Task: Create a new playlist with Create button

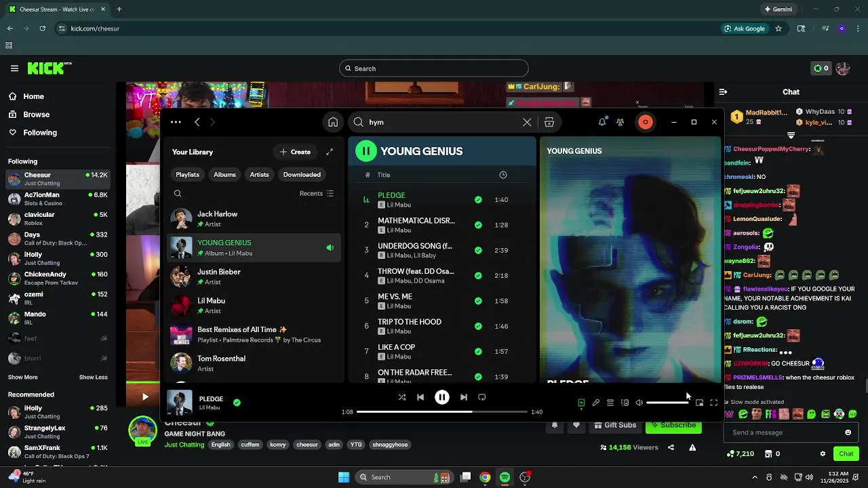Action: click(x=295, y=152)
